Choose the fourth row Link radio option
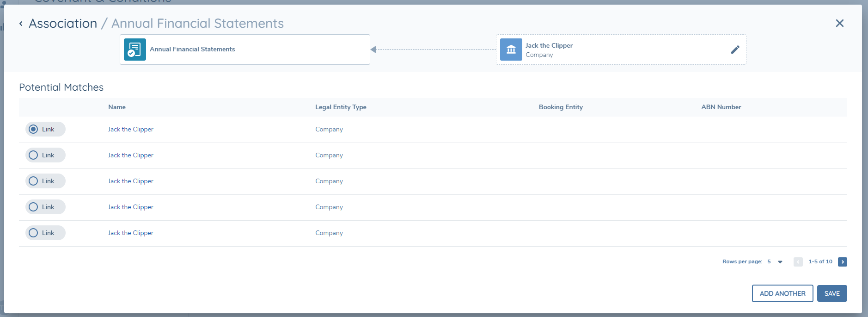Screen dimensions: 868x317 33,207
